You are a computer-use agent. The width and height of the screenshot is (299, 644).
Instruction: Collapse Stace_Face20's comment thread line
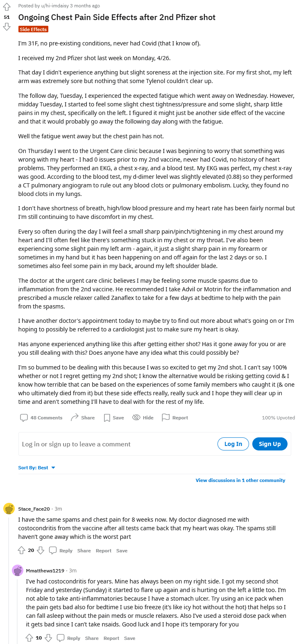pyautogui.click(x=9, y=580)
